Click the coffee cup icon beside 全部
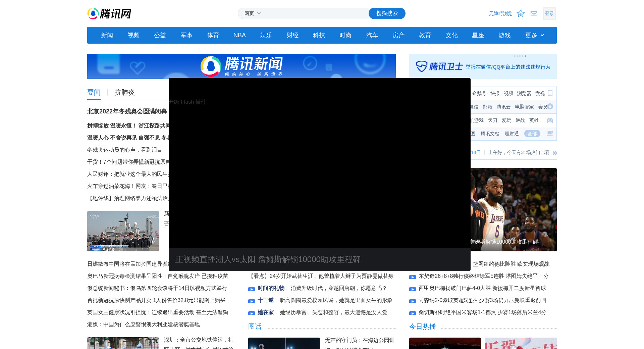Screen dimensions: 644x349 coord(550,134)
